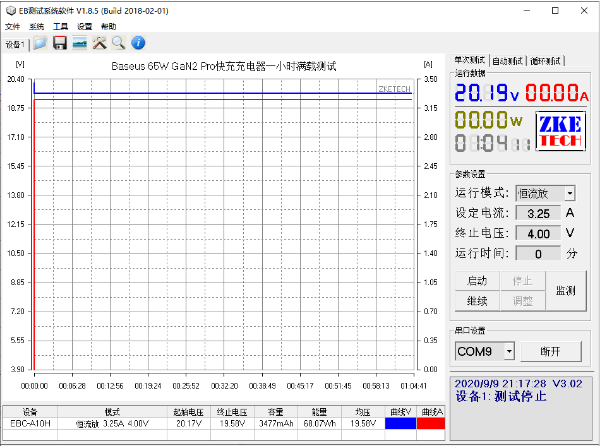Click the chart title text
602x448 pixels.
point(224,66)
